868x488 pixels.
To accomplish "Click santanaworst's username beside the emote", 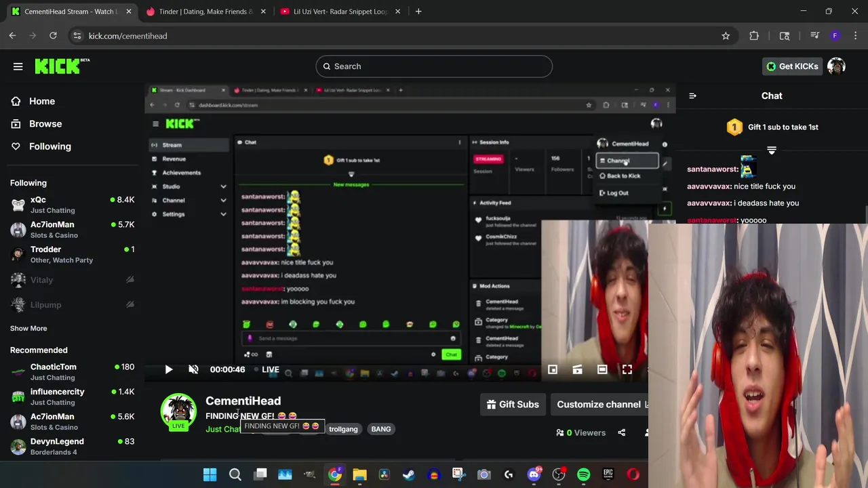I will point(713,169).
